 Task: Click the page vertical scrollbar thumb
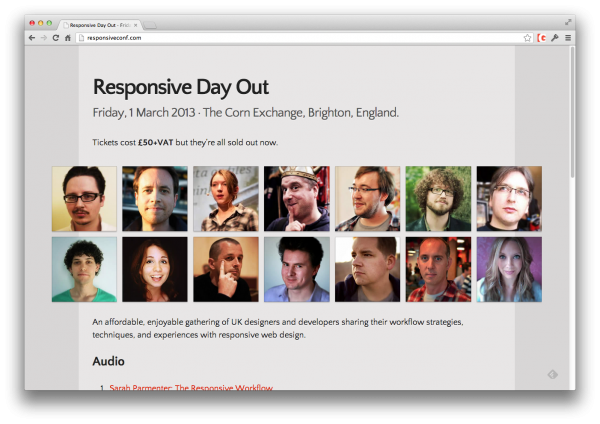572,111
